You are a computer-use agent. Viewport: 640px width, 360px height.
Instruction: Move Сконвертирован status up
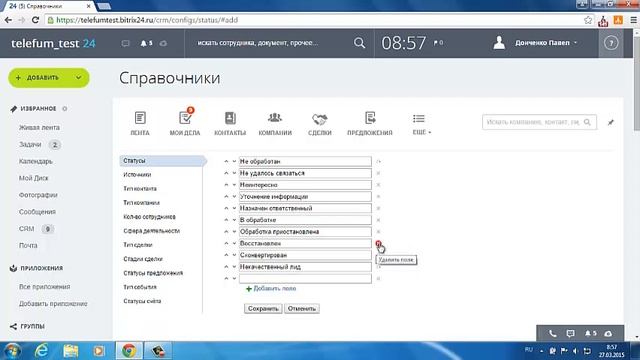click(226, 255)
